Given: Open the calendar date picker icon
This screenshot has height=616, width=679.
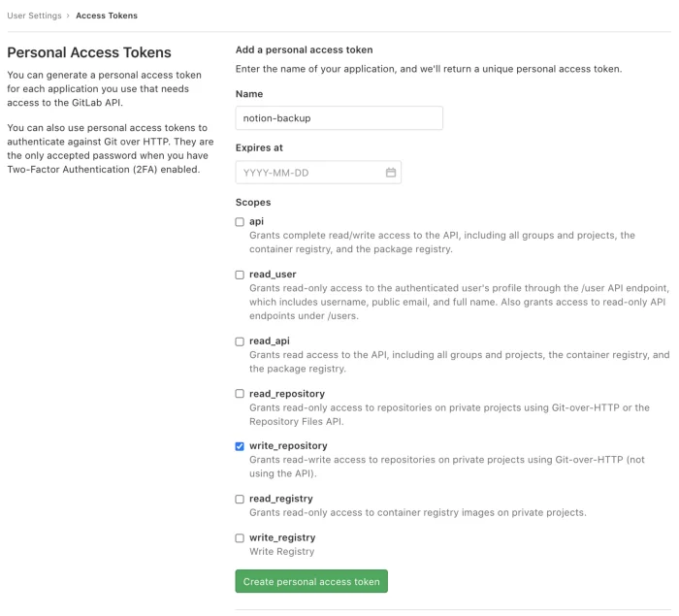Looking at the screenshot, I should pos(391,173).
